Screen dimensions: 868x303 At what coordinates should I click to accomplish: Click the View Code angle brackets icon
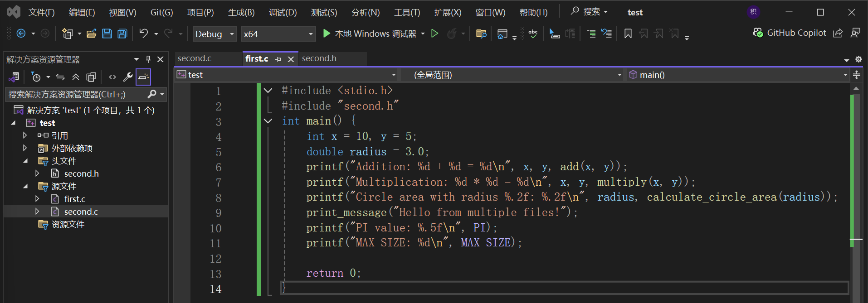(x=112, y=77)
